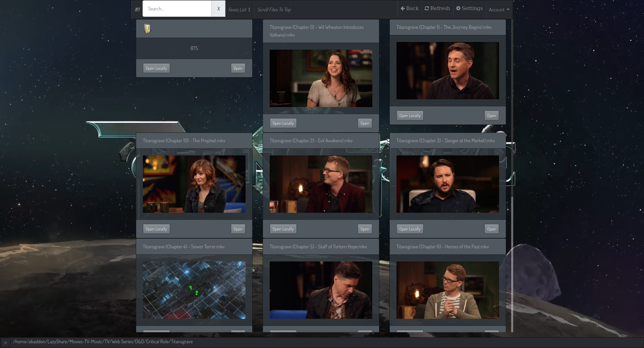Clear the search with X button

pyautogui.click(x=218, y=9)
